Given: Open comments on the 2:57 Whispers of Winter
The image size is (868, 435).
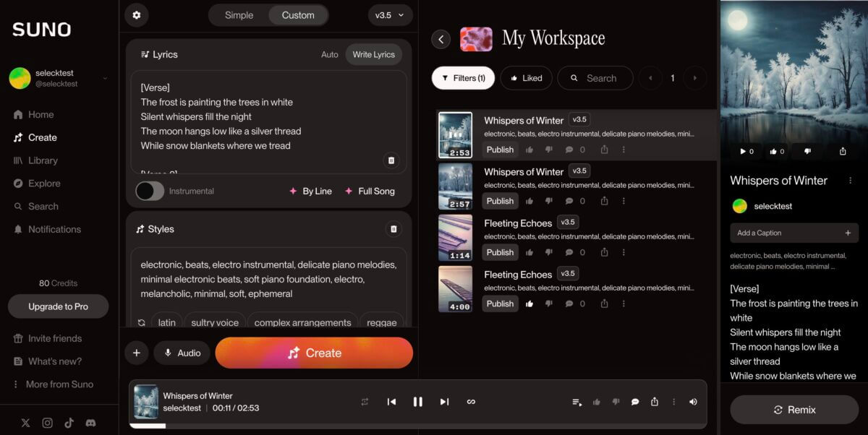Looking at the screenshot, I should pyautogui.click(x=569, y=201).
